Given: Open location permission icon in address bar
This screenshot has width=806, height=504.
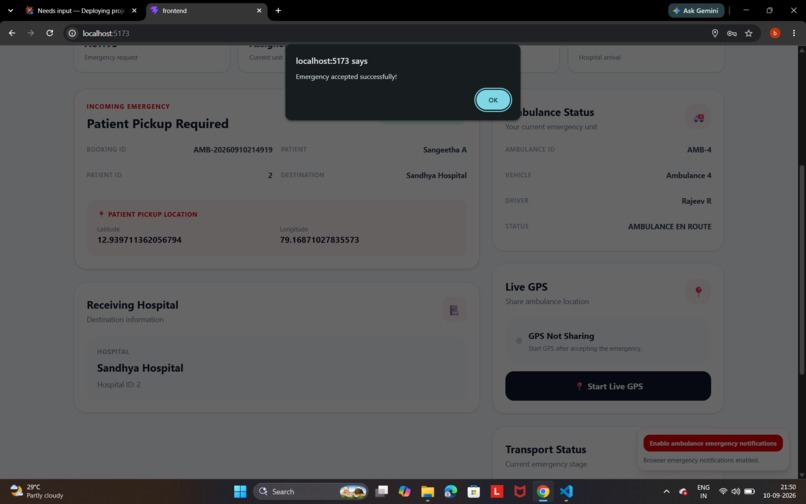Looking at the screenshot, I should coord(715,33).
